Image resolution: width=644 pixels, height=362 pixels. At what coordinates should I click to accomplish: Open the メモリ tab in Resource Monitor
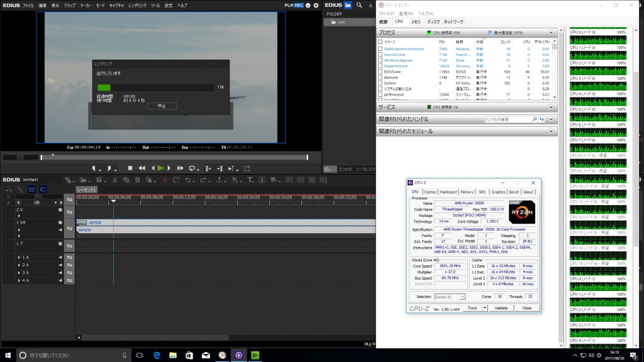point(416,21)
